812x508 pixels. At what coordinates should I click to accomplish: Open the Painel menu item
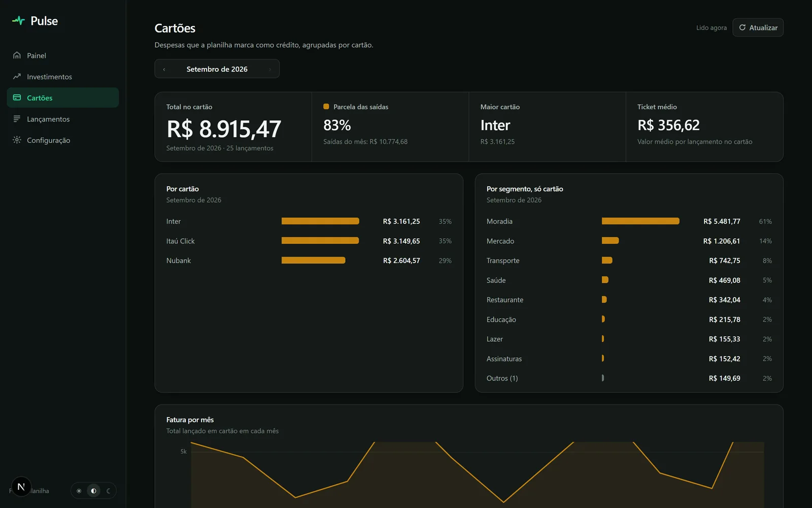tap(63, 55)
